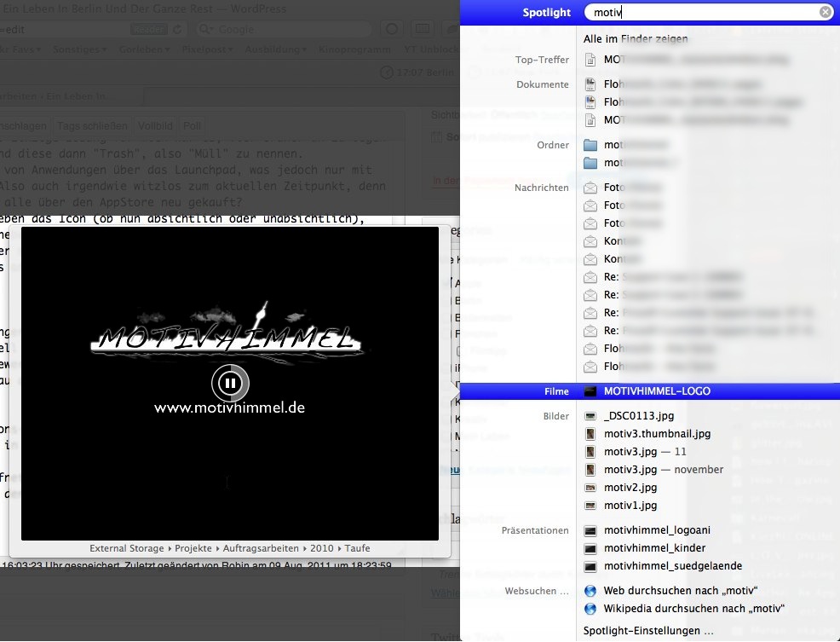Open the Top-Treffer document icon

[x=591, y=61]
